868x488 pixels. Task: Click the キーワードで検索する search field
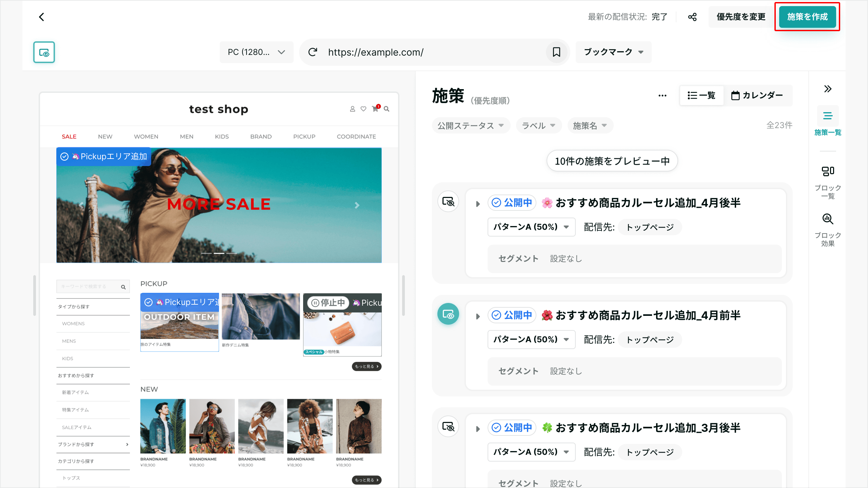tap(93, 287)
